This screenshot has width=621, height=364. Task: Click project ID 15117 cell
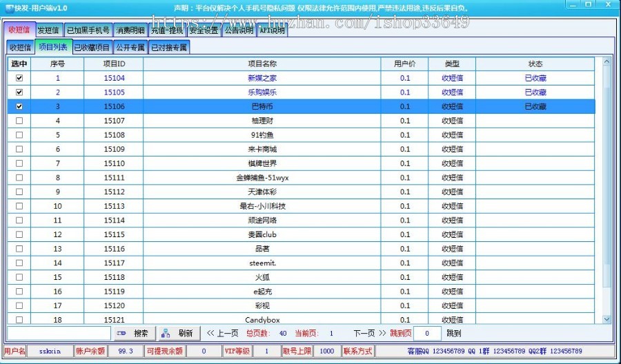(x=114, y=263)
